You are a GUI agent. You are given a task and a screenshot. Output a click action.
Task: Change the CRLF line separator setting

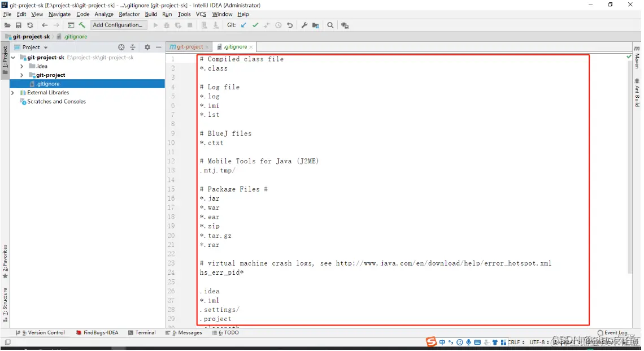pyautogui.click(x=516, y=342)
